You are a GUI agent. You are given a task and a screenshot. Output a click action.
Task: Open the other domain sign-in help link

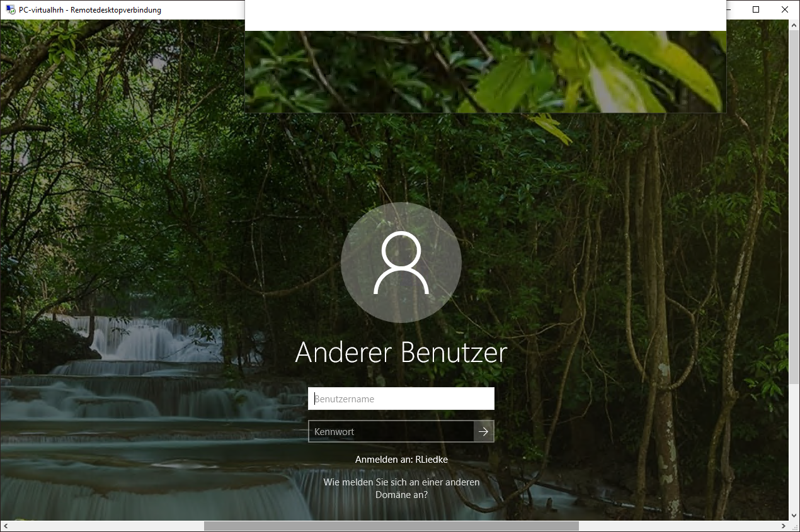(x=401, y=489)
